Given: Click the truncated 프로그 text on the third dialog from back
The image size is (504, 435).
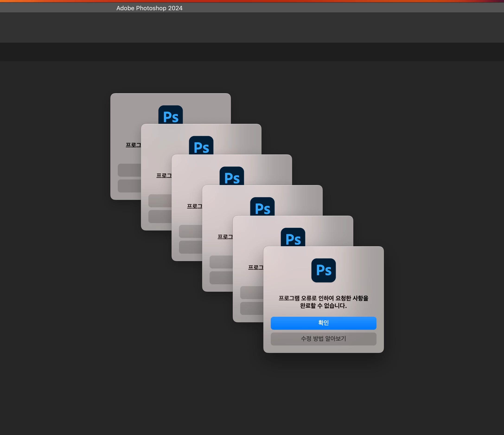Looking at the screenshot, I should 194,206.
